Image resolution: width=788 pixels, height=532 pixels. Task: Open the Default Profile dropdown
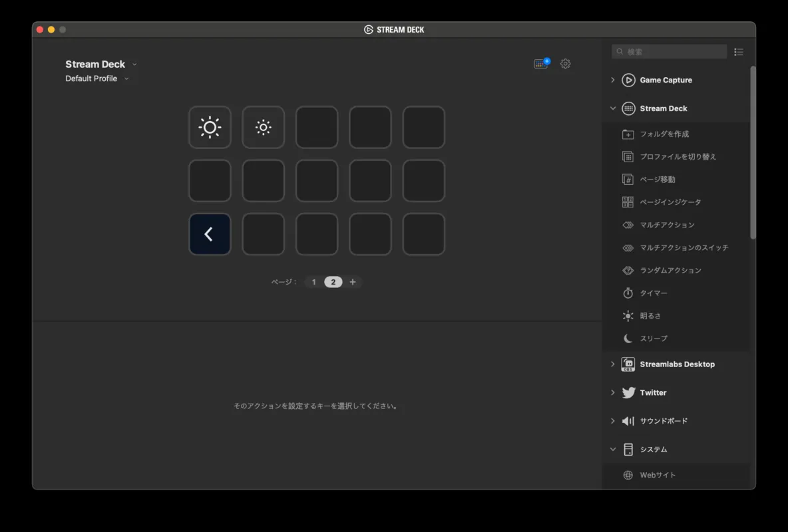point(97,78)
